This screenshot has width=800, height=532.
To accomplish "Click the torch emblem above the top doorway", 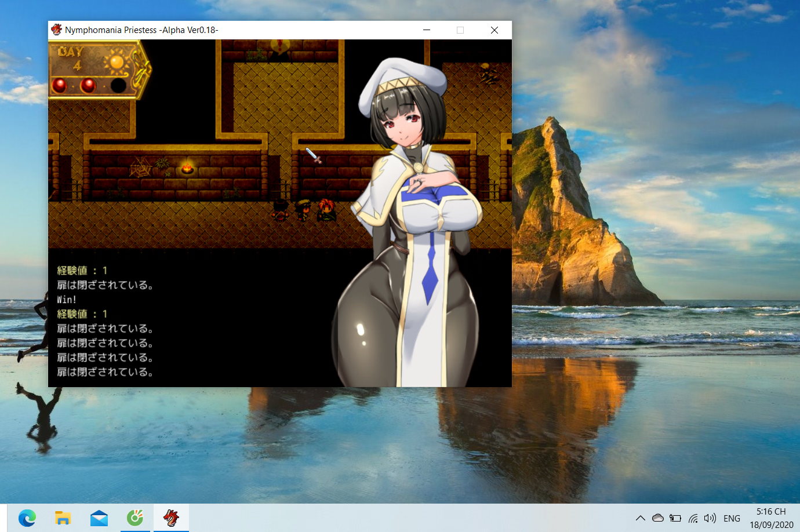I will [x=281, y=47].
